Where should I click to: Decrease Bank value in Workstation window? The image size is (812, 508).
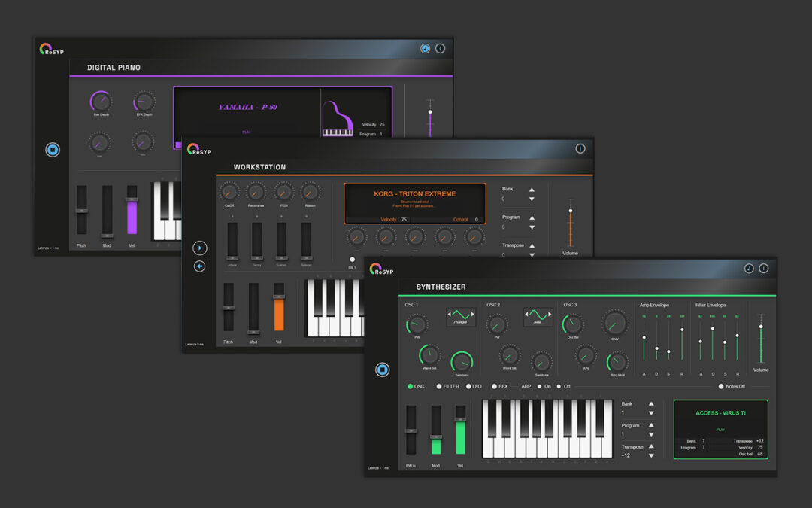click(x=532, y=199)
